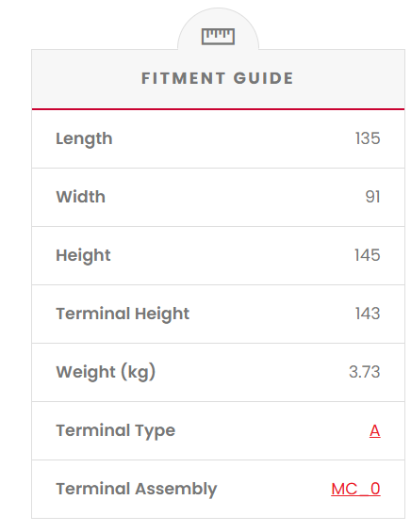
Task: Click the Width value 91
Action: [372, 197]
